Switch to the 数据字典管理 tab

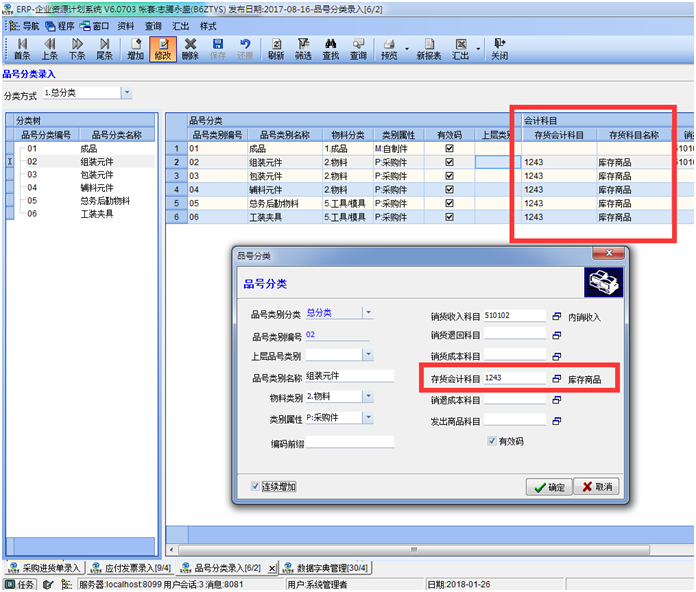pos(327,568)
